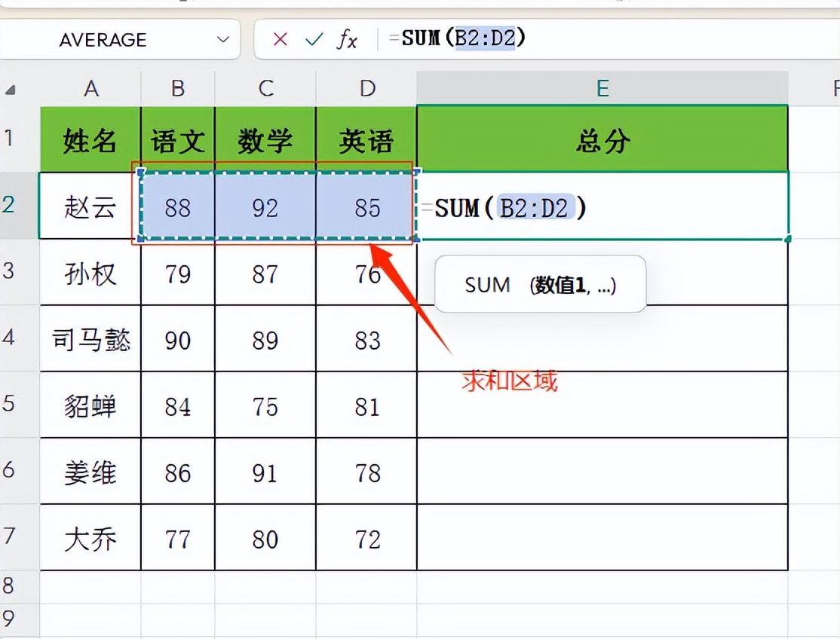Select empty 总分 cell for 大乔
The height and width of the screenshot is (639, 840).
tap(602, 538)
